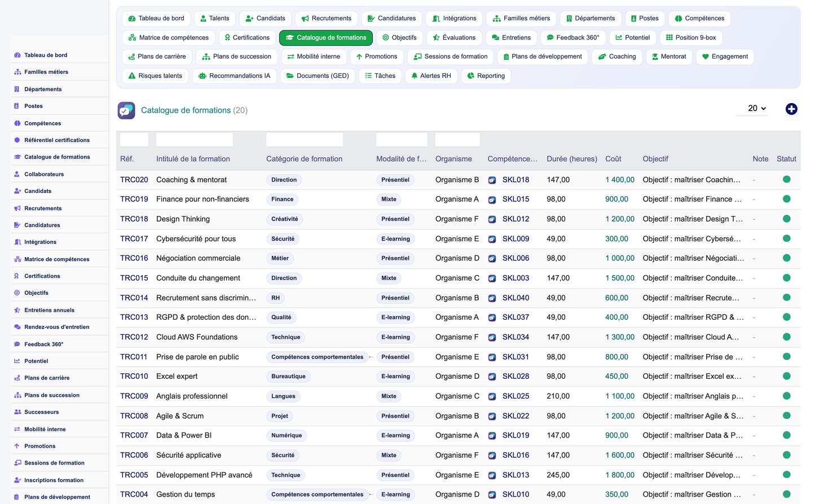
Task: Expand truncated category tag on TRC011 row
Action: [371, 357]
